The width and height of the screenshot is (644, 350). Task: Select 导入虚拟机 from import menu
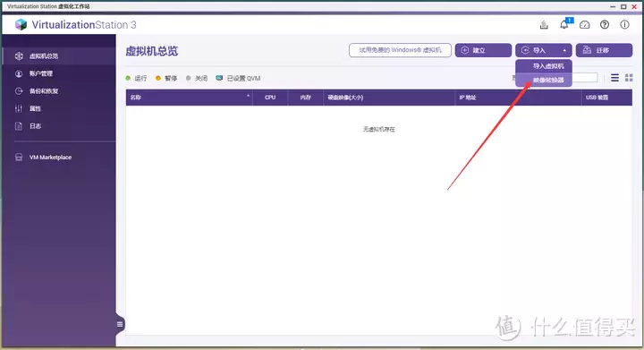click(544, 66)
